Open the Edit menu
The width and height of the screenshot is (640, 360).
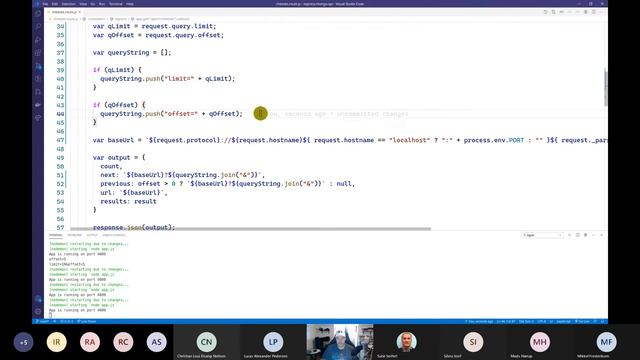point(55,4)
